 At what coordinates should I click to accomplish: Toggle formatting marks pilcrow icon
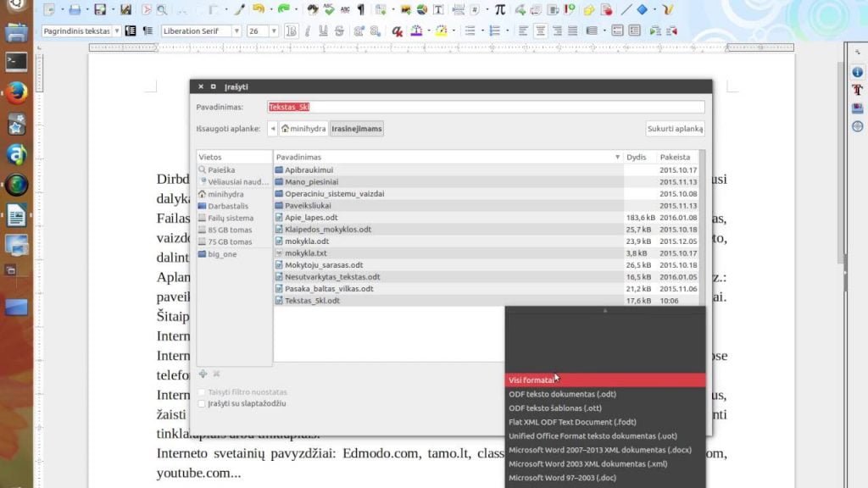[361, 9]
